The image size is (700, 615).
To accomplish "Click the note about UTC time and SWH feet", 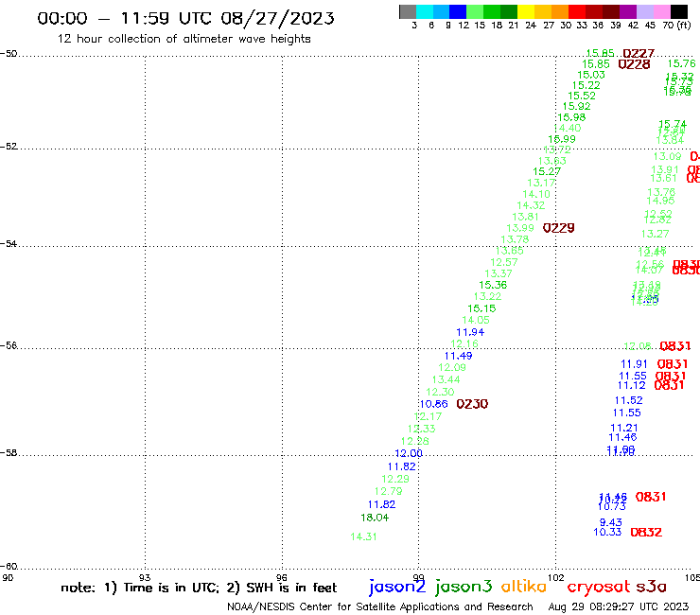I will coord(199,588).
